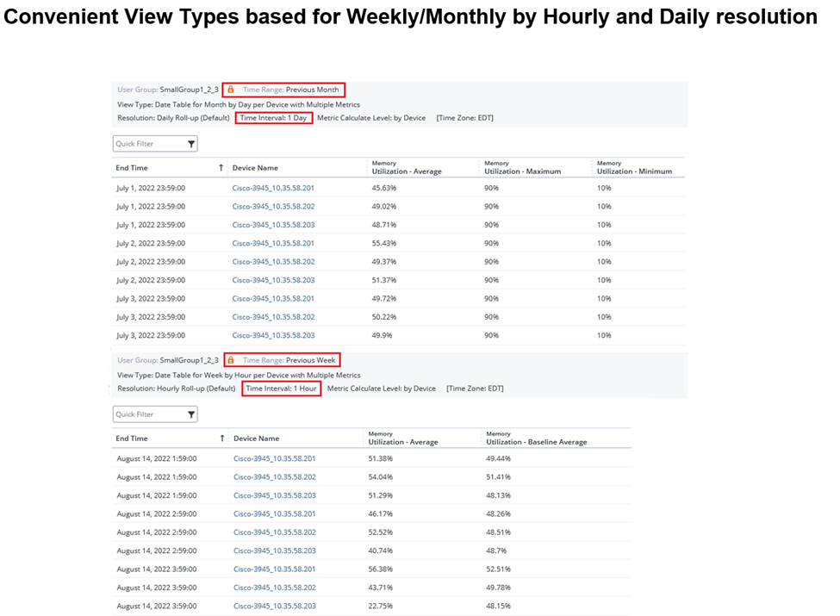Open Cisco-3945_10.35.58.201 link in August 14 1:59 row
The height and width of the screenshot is (616, 840).
coord(273,457)
